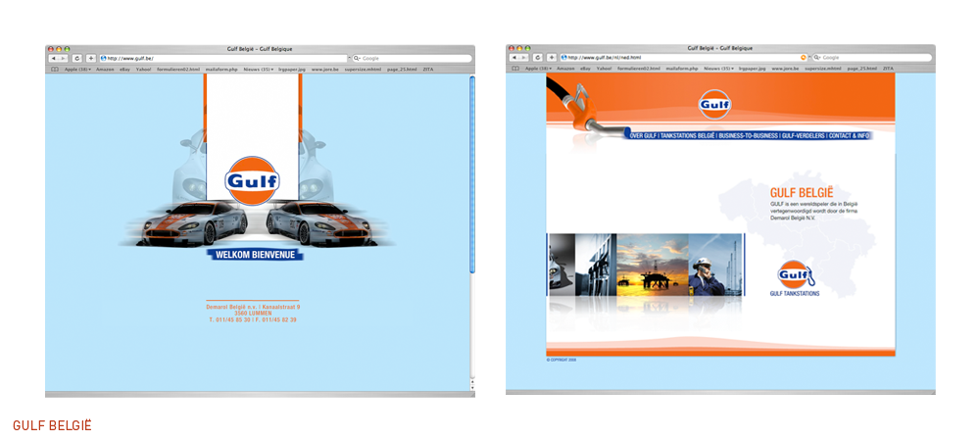Click the Google search field in the right window
The height and width of the screenshot is (441, 980).
point(872,58)
